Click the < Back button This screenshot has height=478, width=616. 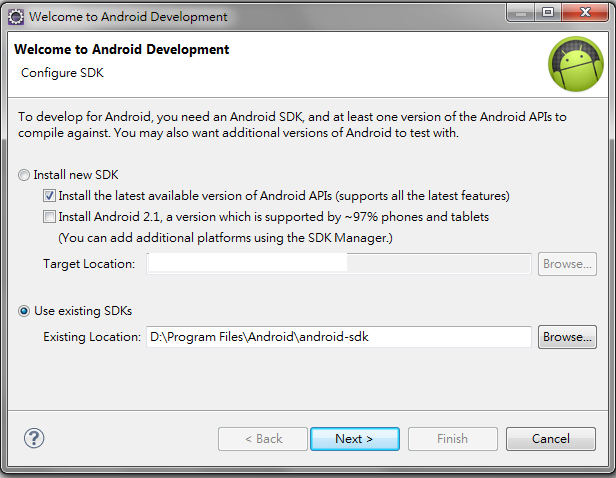click(263, 439)
